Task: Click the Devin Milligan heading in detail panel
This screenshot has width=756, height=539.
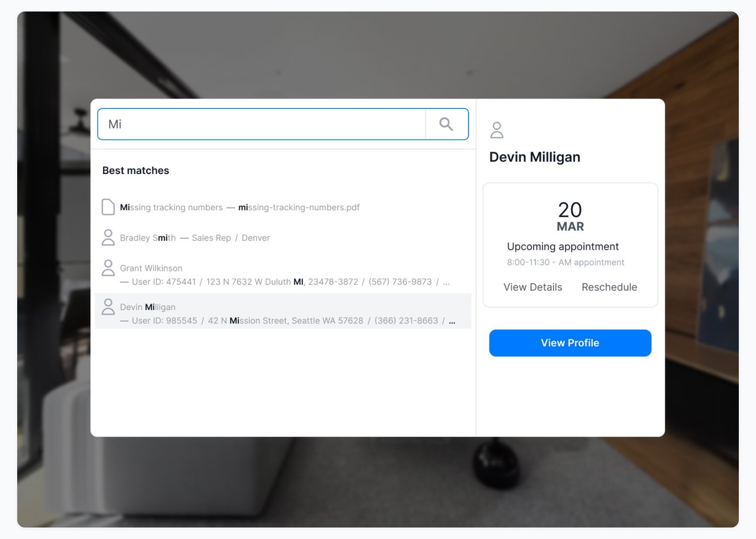Action: click(535, 157)
